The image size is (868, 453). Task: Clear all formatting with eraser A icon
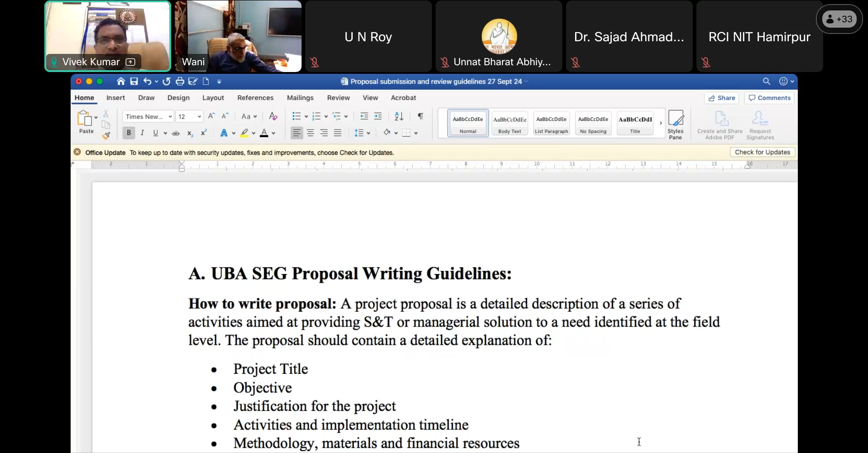(273, 116)
